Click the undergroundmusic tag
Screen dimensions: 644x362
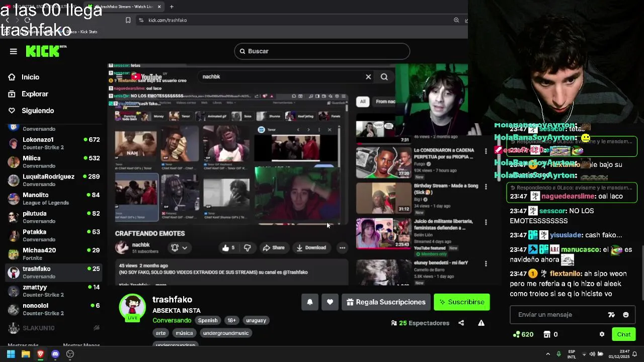pyautogui.click(x=226, y=333)
